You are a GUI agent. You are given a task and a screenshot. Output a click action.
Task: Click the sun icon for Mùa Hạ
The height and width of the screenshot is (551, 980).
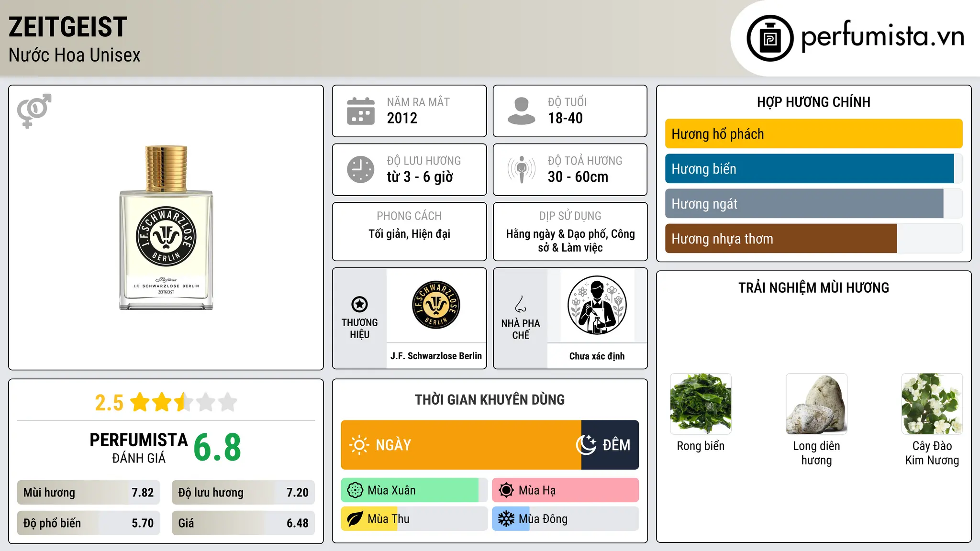506,490
